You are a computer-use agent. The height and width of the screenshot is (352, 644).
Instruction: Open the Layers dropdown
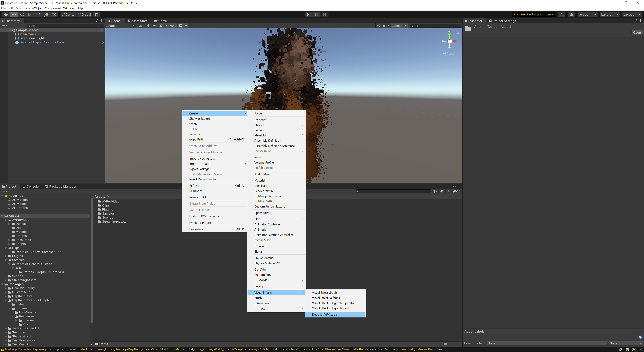click(609, 14)
